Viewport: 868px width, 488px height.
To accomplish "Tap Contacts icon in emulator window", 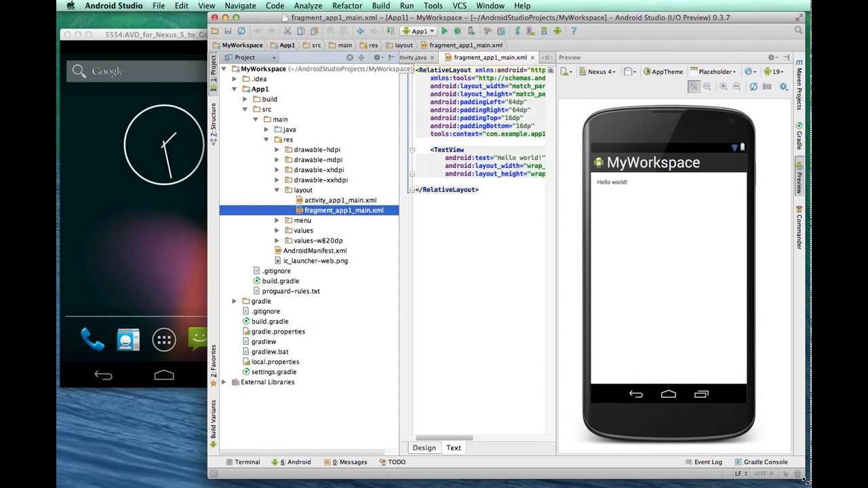I will click(128, 340).
